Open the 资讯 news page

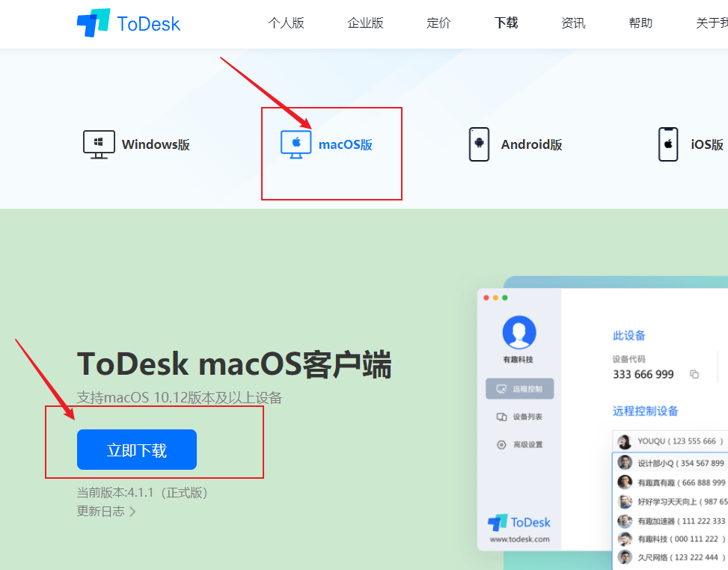[x=573, y=22]
